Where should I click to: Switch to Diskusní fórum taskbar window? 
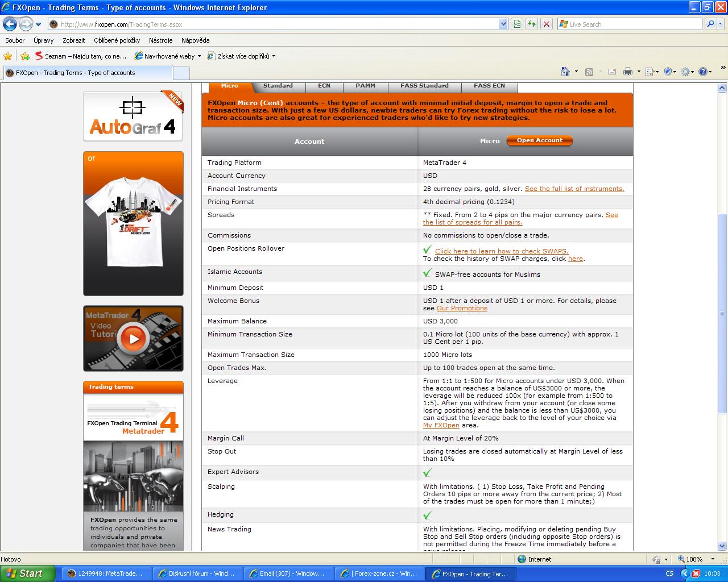[198, 573]
